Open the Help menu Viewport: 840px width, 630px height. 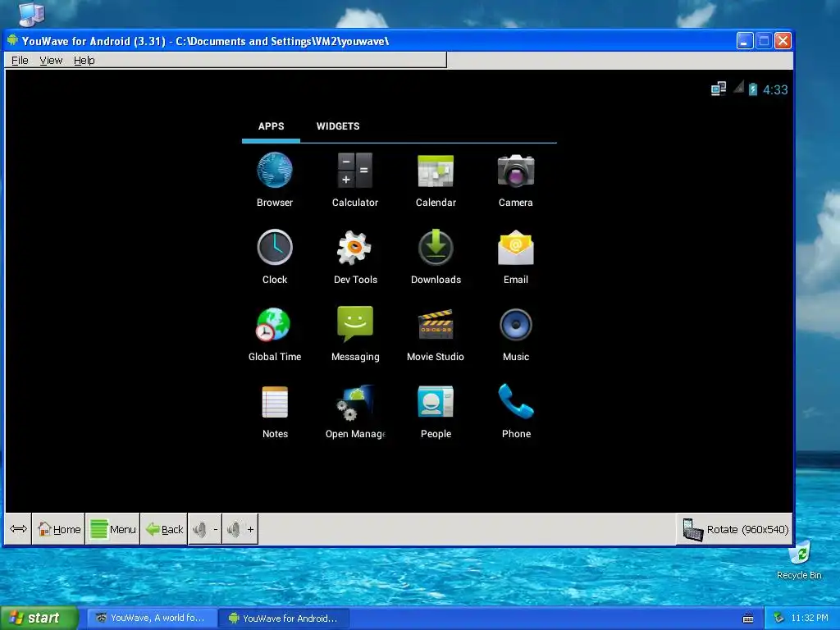(x=84, y=60)
